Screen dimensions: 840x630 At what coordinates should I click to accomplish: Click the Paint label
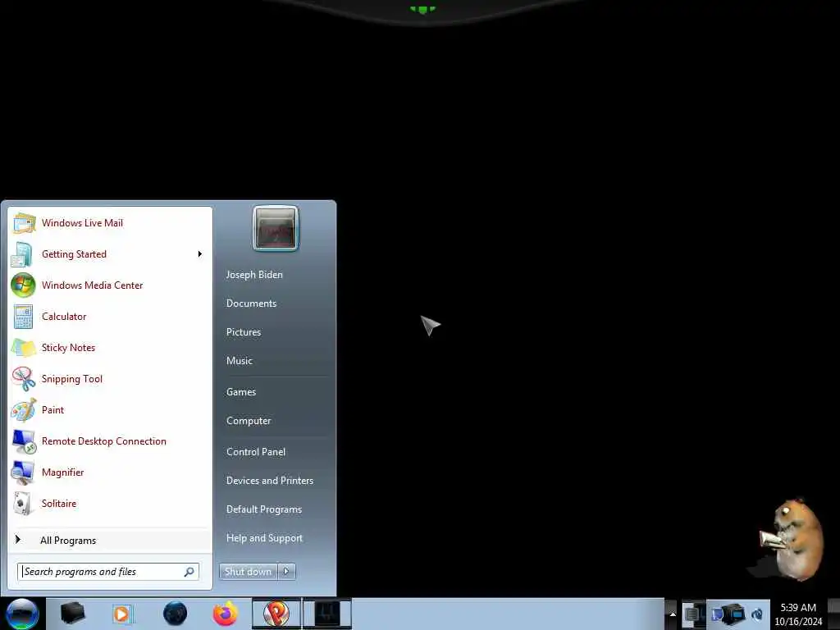click(x=52, y=410)
